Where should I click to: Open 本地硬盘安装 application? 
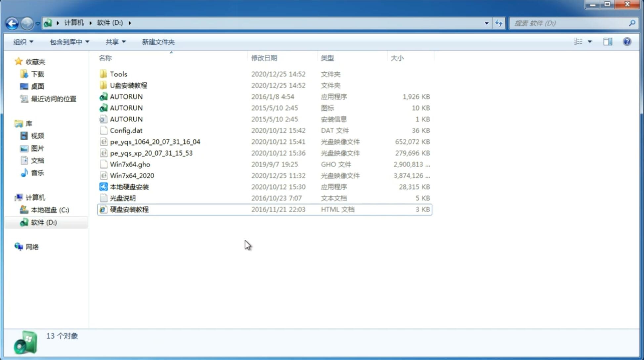(x=129, y=186)
